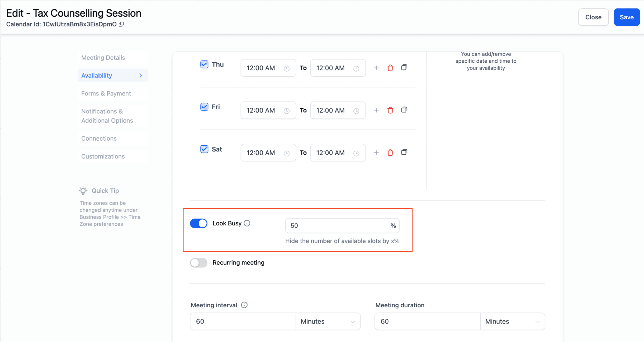The width and height of the screenshot is (644, 342).
Task: Click the 'Meeting duration' label
Action: (x=400, y=305)
